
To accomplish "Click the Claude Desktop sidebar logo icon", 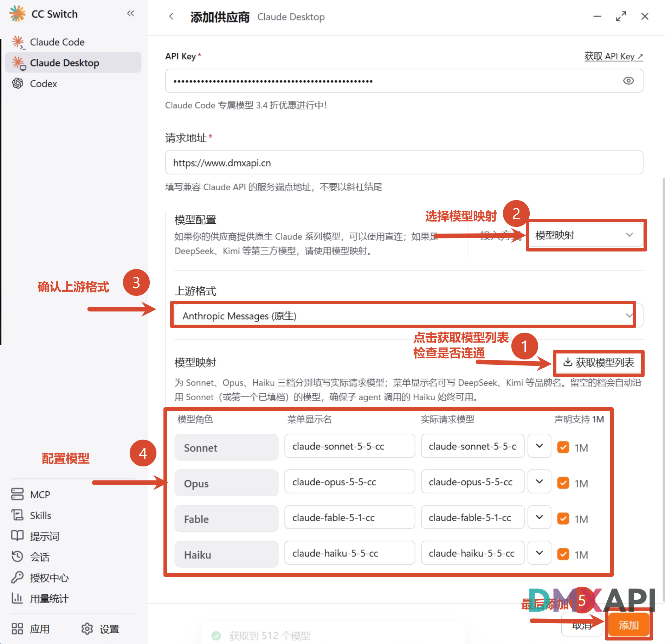I will pyautogui.click(x=18, y=63).
